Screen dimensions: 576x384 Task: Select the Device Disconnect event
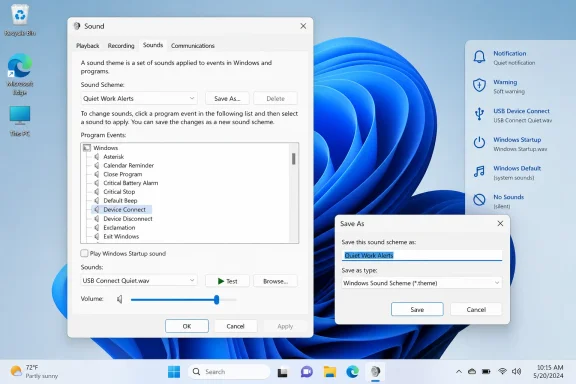pyautogui.click(x=128, y=219)
